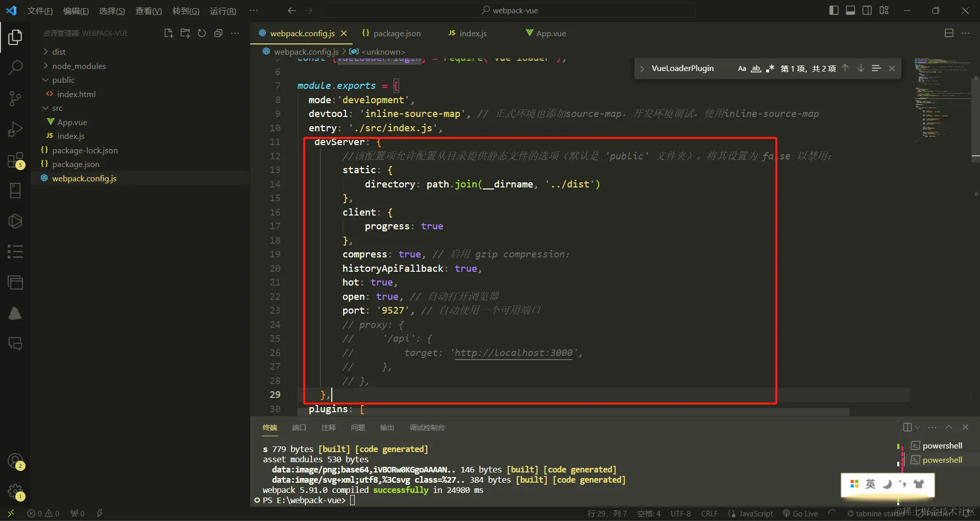Open the 选择(S) menu

112,11
